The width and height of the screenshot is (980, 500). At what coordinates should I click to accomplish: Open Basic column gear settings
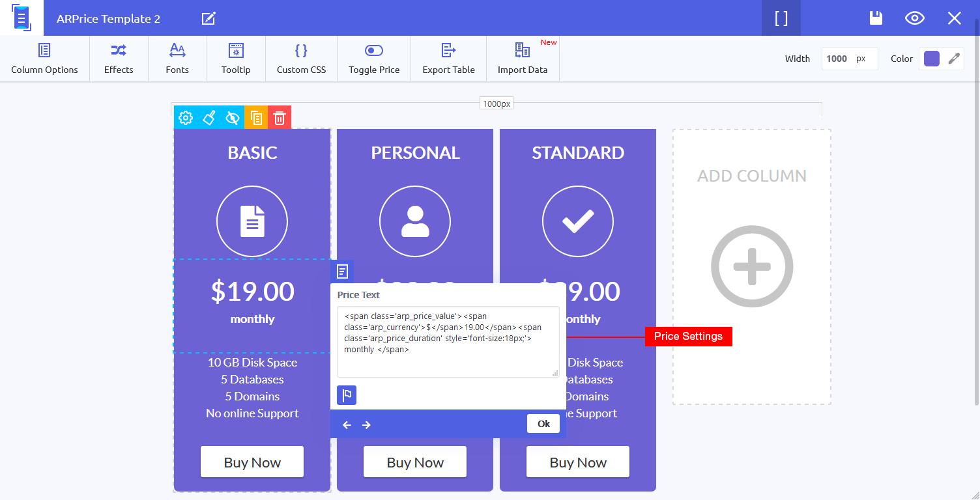click(x=186, y=117)
